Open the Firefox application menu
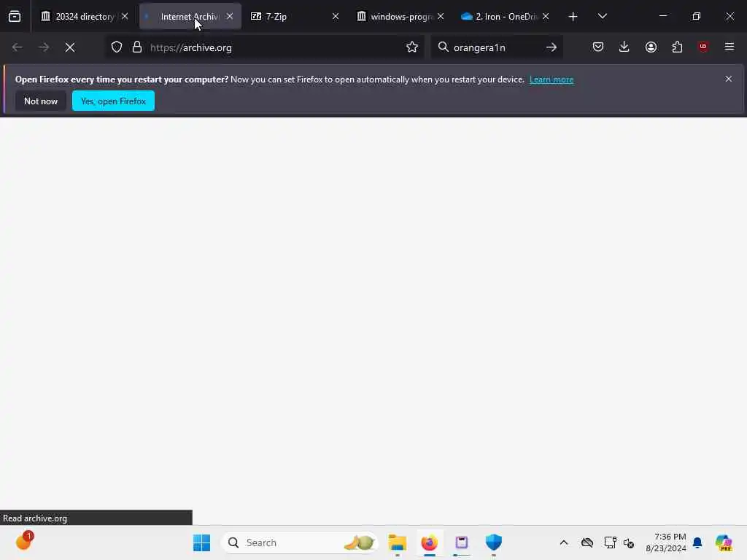The width and height of the screenshot is (747, 560). pos(729,47)
